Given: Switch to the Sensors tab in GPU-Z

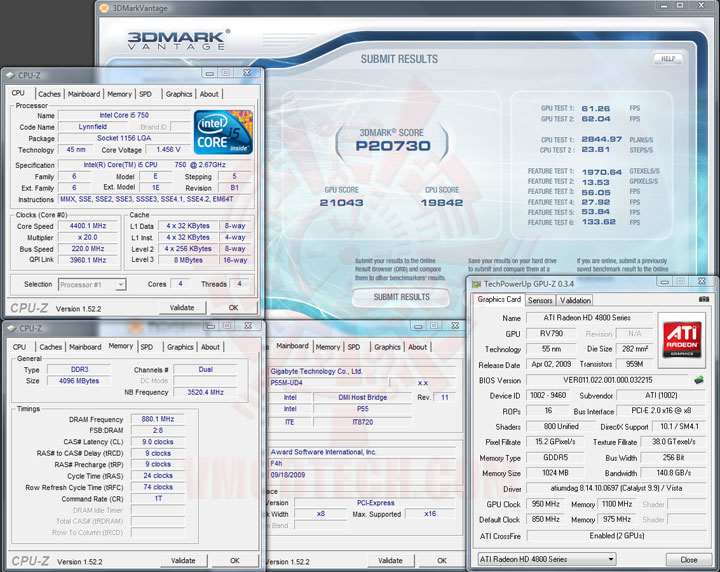Looking at the screenshot, I should tap(540, 300).
